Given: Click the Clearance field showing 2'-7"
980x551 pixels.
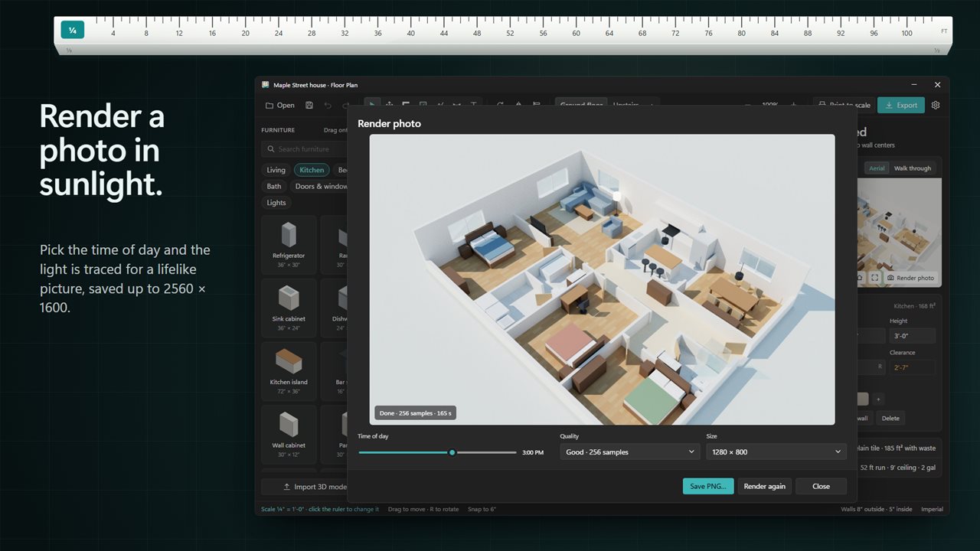Looking at the screenshot, I should (x=913, y=367).
